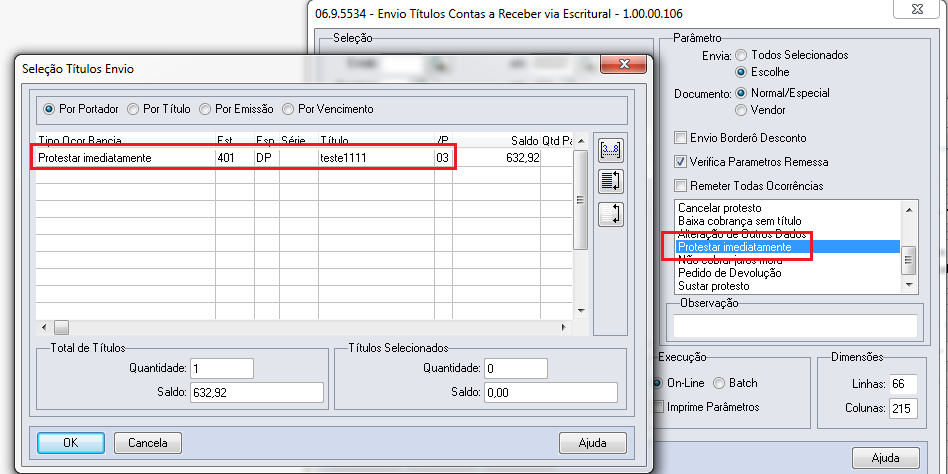Click cell teste1111 in title grid

point(376,158)
